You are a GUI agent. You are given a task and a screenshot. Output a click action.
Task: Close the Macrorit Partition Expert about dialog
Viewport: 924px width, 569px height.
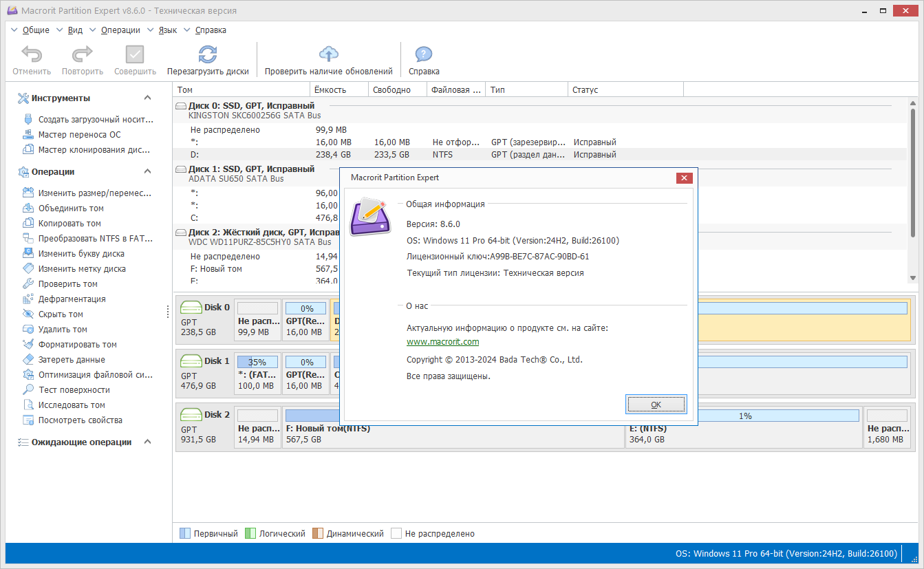coord(684,178)
